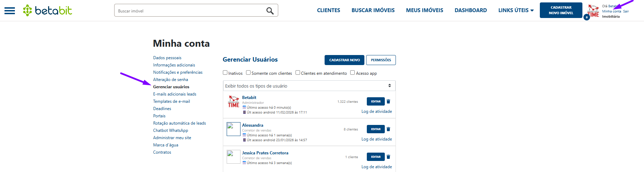Delete user Betabit with trash icon
Image resolution: width=644 pixels, height=172 pixels.
click(x=388, y=101)
